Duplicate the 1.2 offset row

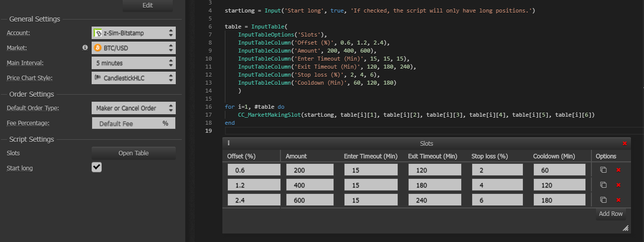pos(603,185)
